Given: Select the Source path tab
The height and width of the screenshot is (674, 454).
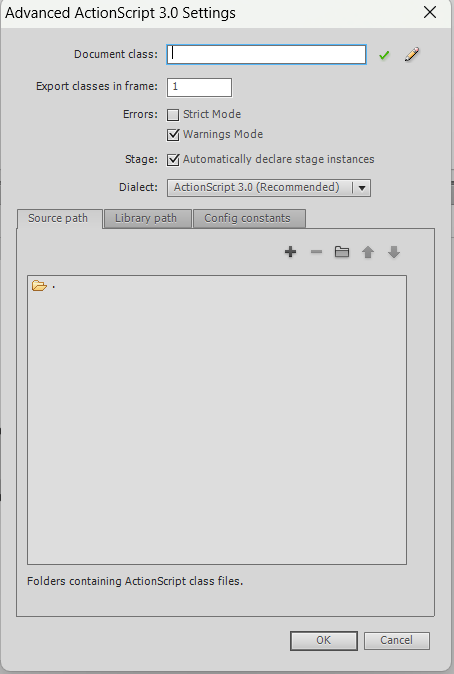Looking at the screenshot, I should tap(59, 219).
